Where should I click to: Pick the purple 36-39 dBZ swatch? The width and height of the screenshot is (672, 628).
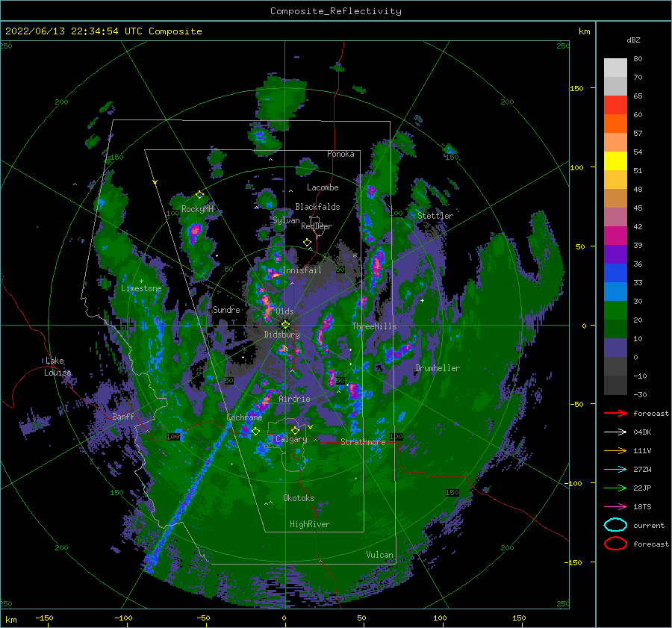coord(615,255)
